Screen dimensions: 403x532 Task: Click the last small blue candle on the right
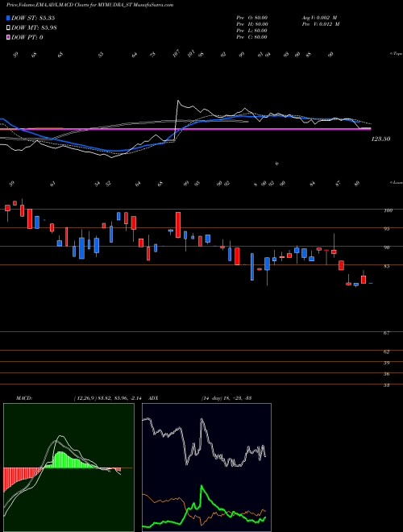[371, 283]
